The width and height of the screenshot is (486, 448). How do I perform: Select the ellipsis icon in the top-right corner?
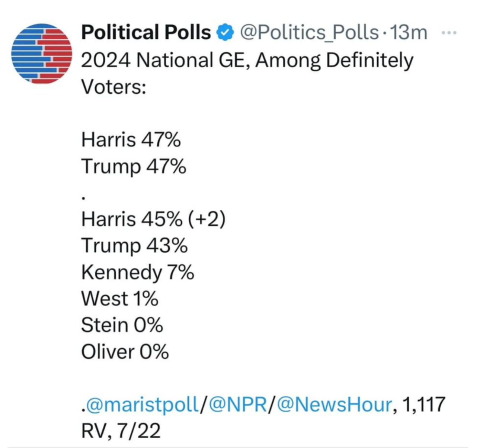[450, 33]
